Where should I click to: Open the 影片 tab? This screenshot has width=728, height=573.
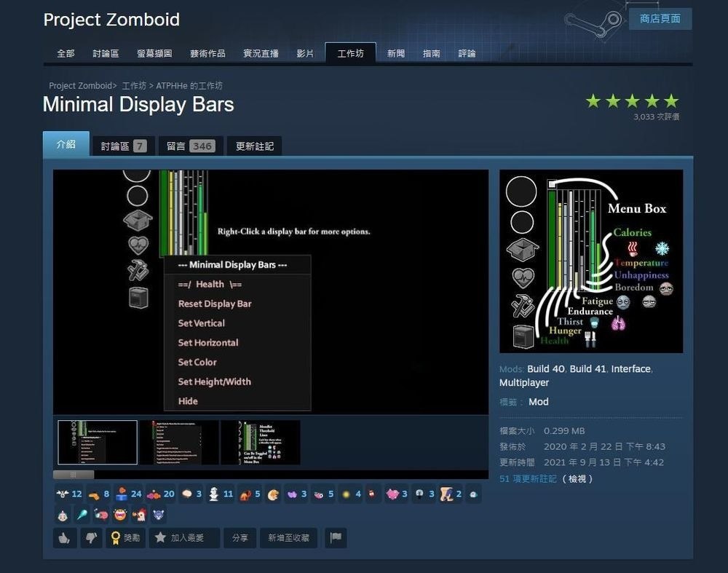pos(305,53)
